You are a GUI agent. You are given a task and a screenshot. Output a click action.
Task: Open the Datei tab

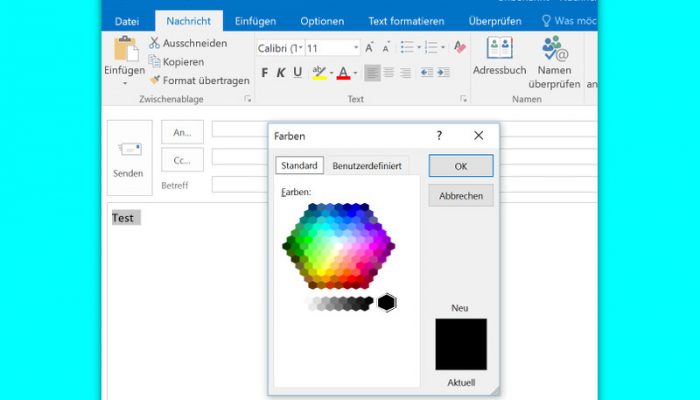pos(127,21)
